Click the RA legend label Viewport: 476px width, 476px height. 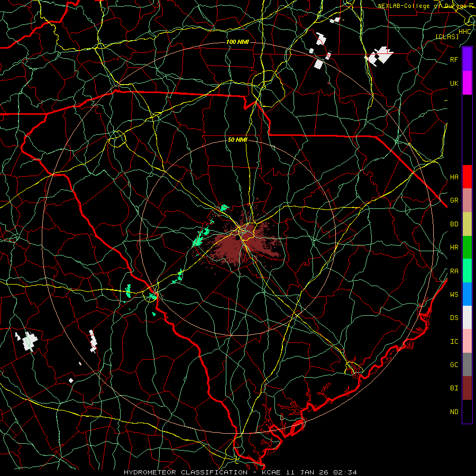point(454,271)
